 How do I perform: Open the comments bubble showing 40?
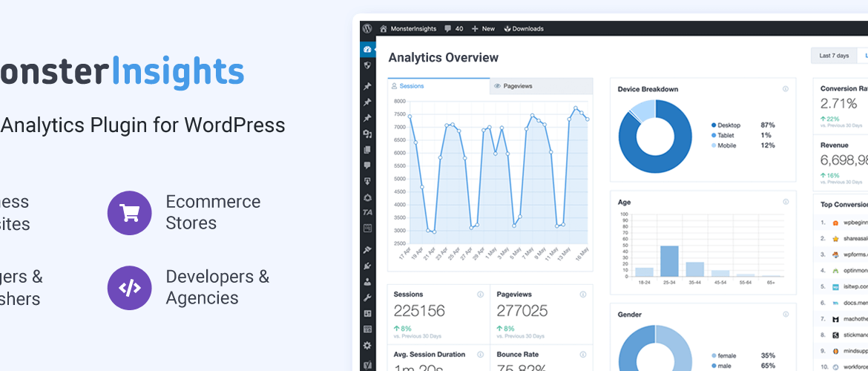point(453,29)
